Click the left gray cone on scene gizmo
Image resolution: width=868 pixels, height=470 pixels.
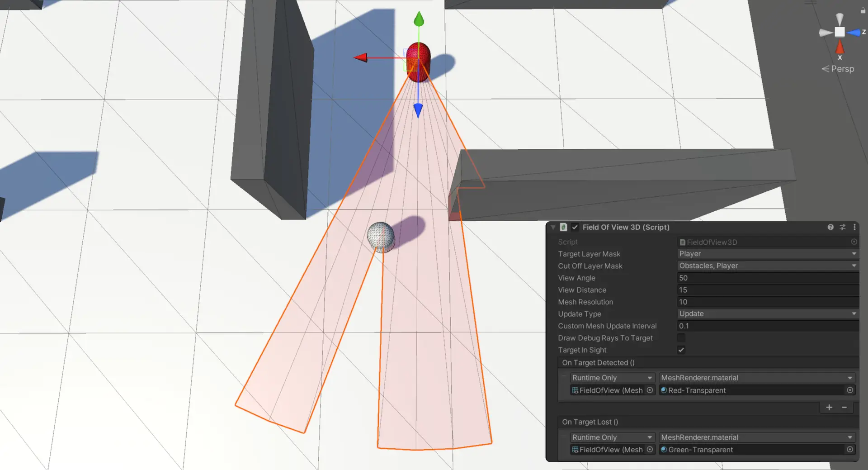pyautogui.click(x=826, y=32)
